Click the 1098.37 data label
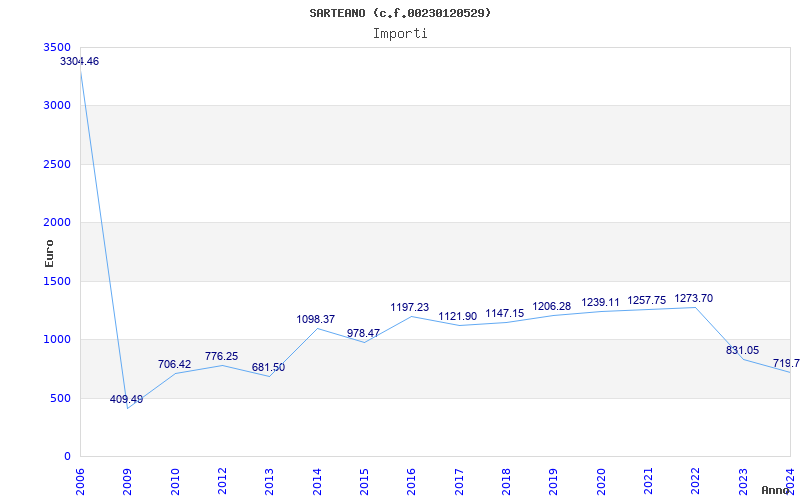Image resolution: width=800 pixels, height=500 pixels. point(316,320)
